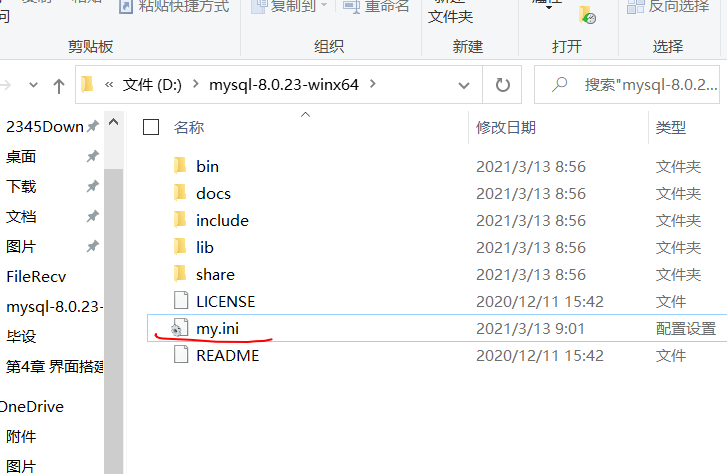Click the LICENSE file icon
Image resolution: width=727 pixels, height=474 pixels.
click(x=181, y=301)
